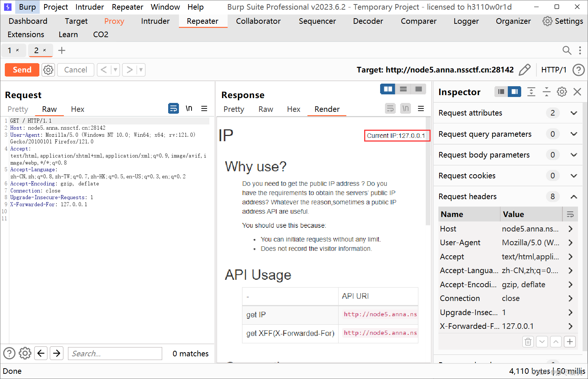
Task: Go forward in request history
Action: coord(129,70)
